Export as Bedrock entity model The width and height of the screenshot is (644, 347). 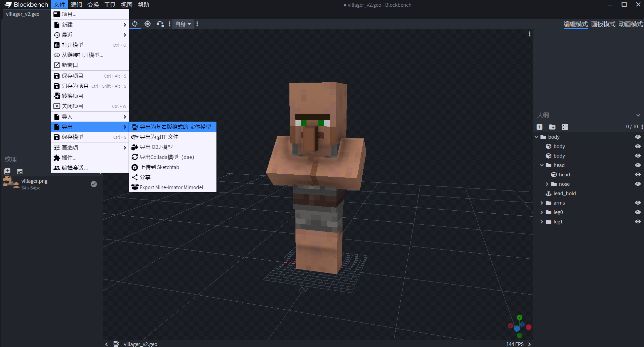(173, 127)
